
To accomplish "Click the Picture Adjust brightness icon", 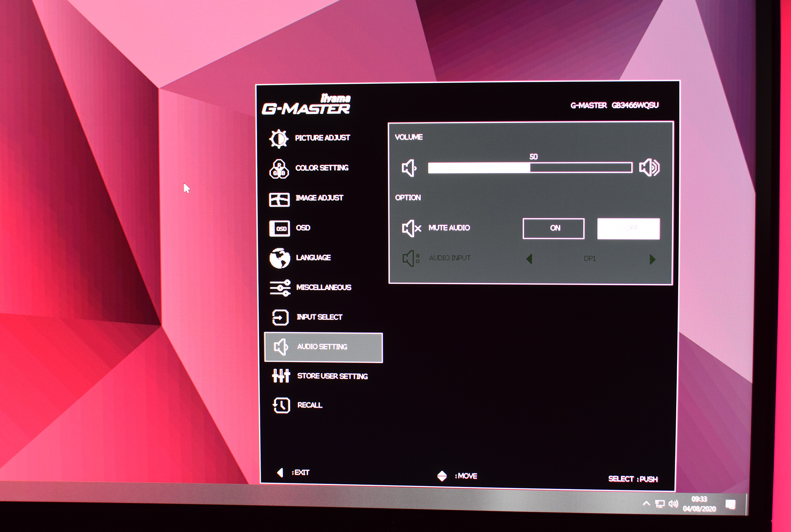I will pos(278,139).
